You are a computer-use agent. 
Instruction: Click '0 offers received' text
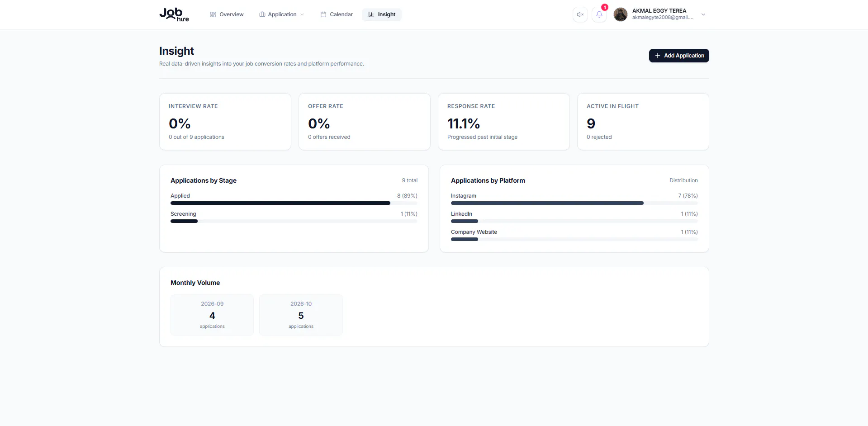coord(329,137)
